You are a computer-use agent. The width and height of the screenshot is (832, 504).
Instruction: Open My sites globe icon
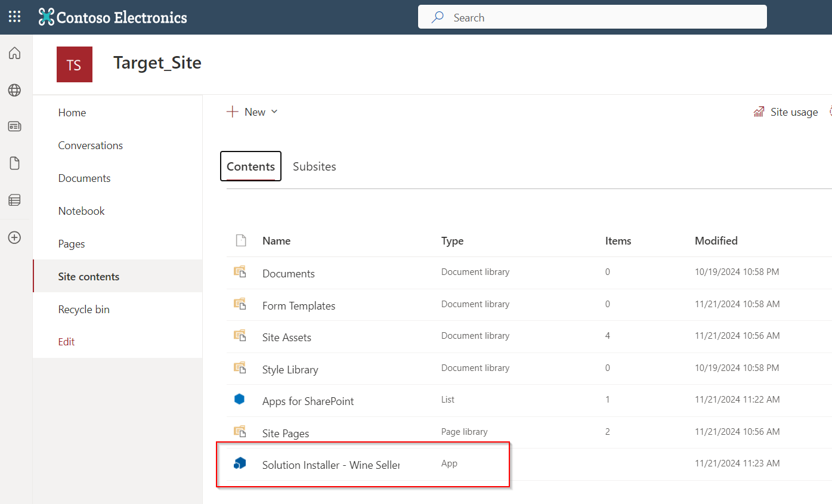click(14, 90)
